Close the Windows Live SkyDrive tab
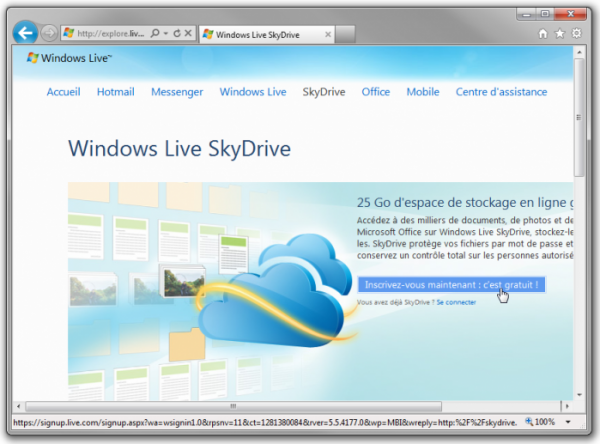600x444 pixels. 328,34
